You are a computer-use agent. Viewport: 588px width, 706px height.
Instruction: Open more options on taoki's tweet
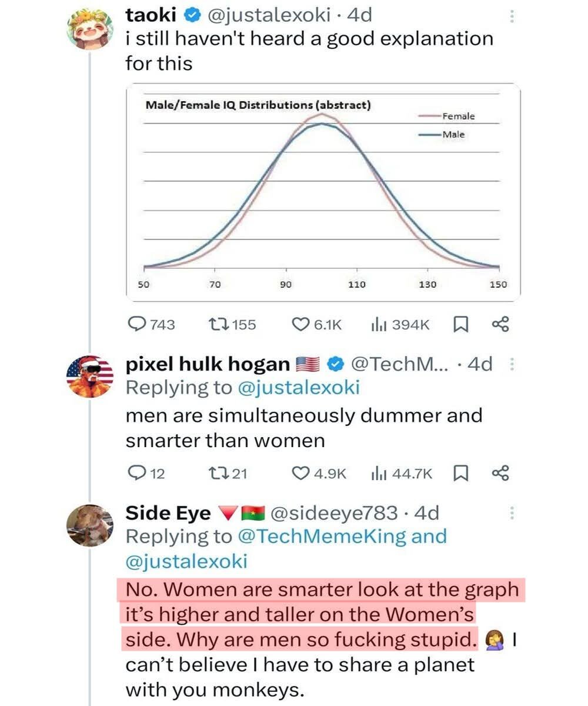point(512,17)
